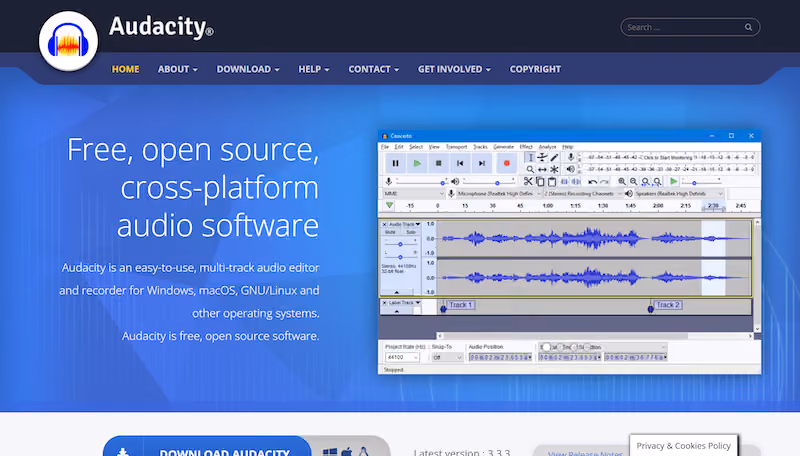The width and height of the screenshot is (800, 456).
Task: Click the Zoom In icon in edit toolbar
Action: click(x=622, y=181)
